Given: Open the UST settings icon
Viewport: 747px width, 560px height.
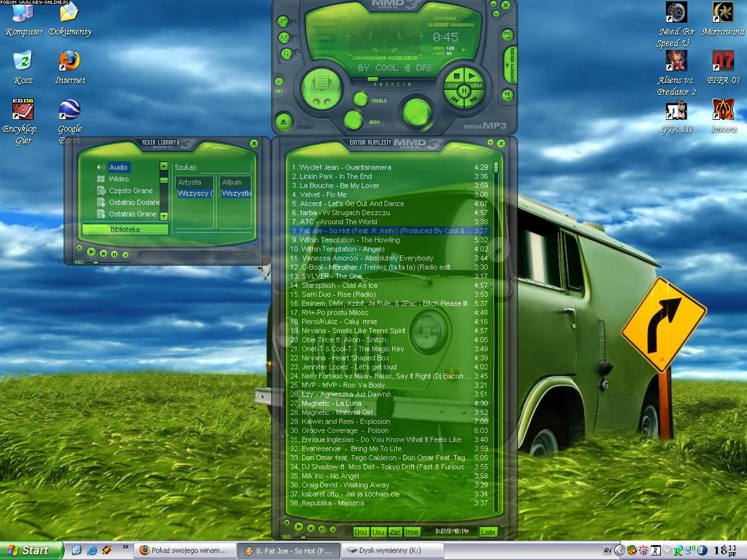Looking at the screenshot, I should (279, 82).
